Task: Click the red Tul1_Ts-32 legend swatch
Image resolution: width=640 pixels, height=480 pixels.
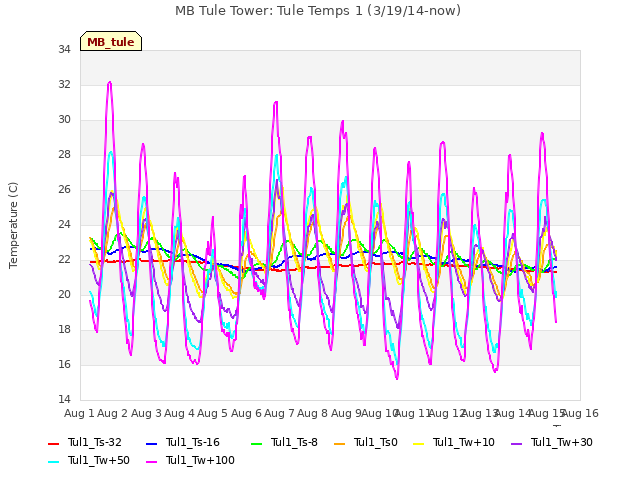Action: [x=53, y=443]
